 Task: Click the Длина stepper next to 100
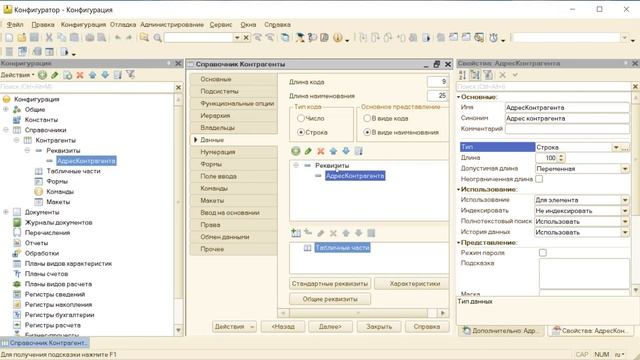561,158
